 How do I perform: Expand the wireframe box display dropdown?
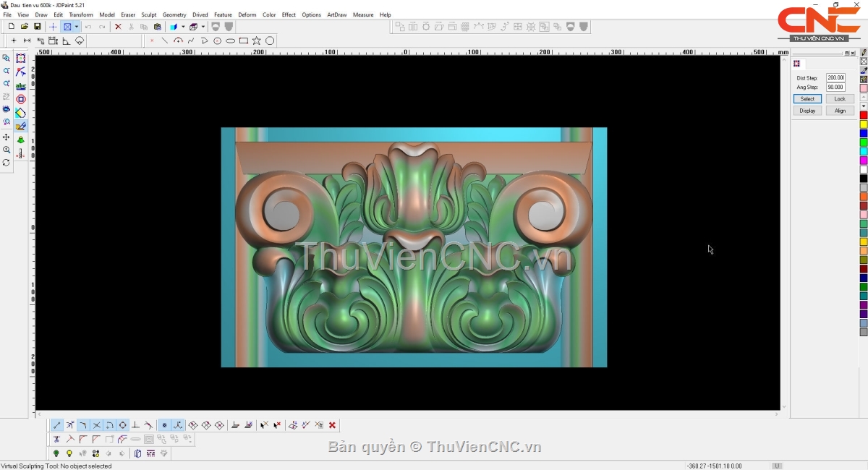click(204, 27)
